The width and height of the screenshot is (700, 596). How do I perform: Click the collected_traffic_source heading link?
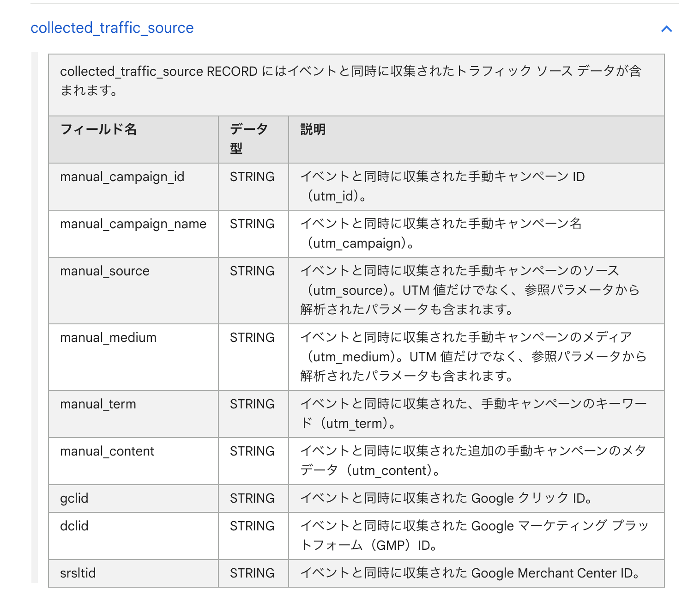[x=112, y=28]
